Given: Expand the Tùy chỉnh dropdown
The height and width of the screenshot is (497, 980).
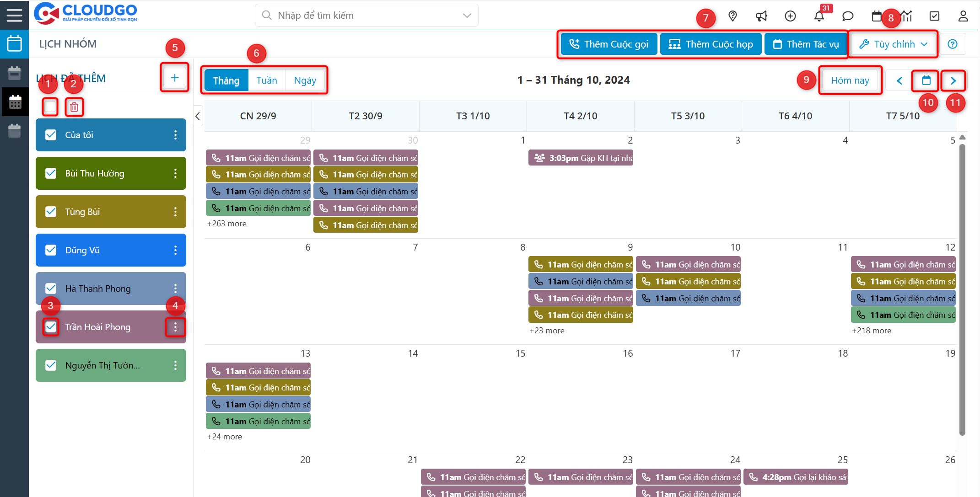Looking at the screenshot, I should tap(893, 44).
